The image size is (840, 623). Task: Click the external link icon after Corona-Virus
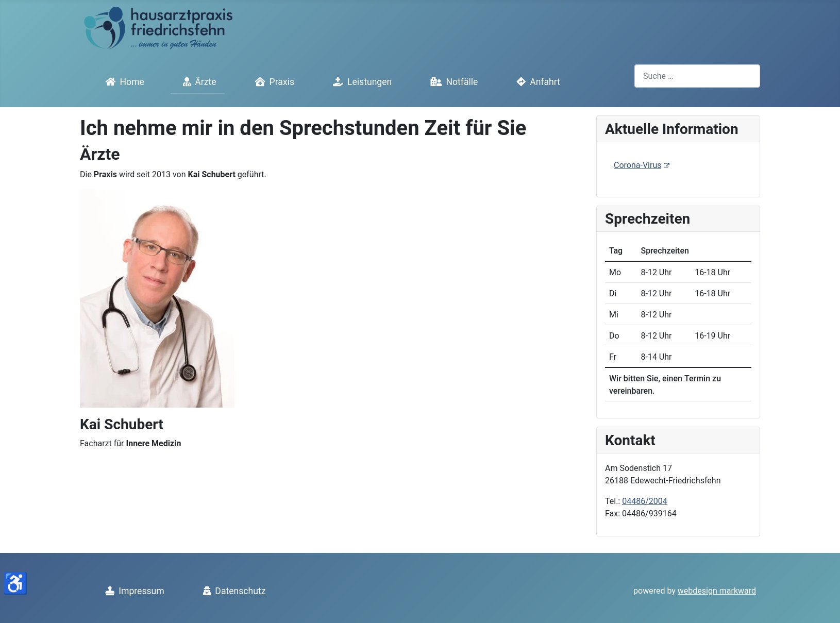[x=666, y=165]
